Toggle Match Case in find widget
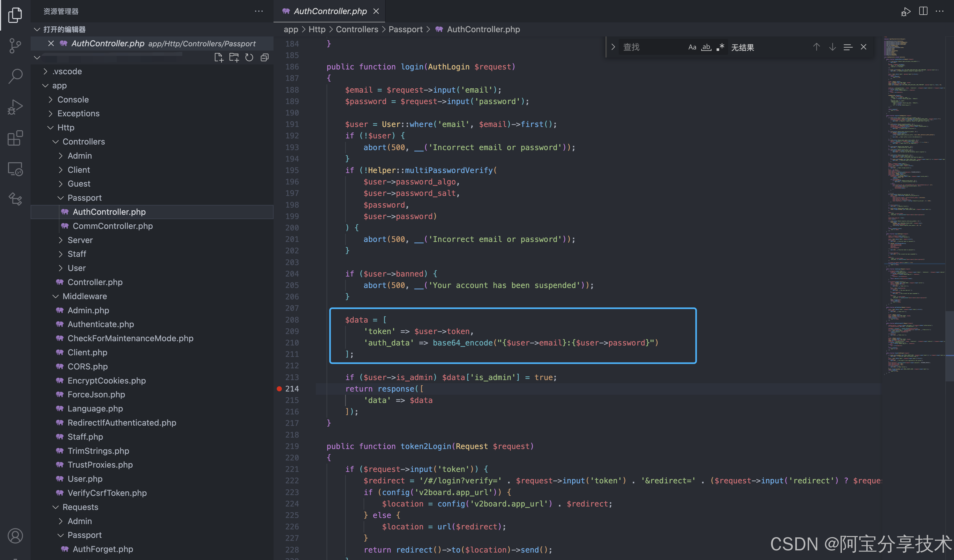Image resolution: width=954 pixels, height=560 pixels. tap(692, 47)
